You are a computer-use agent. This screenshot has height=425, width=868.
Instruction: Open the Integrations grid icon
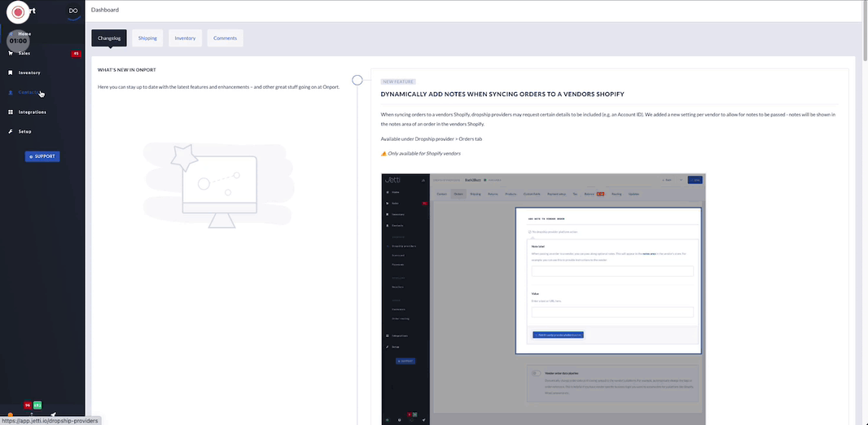click(x=11, y=112)
